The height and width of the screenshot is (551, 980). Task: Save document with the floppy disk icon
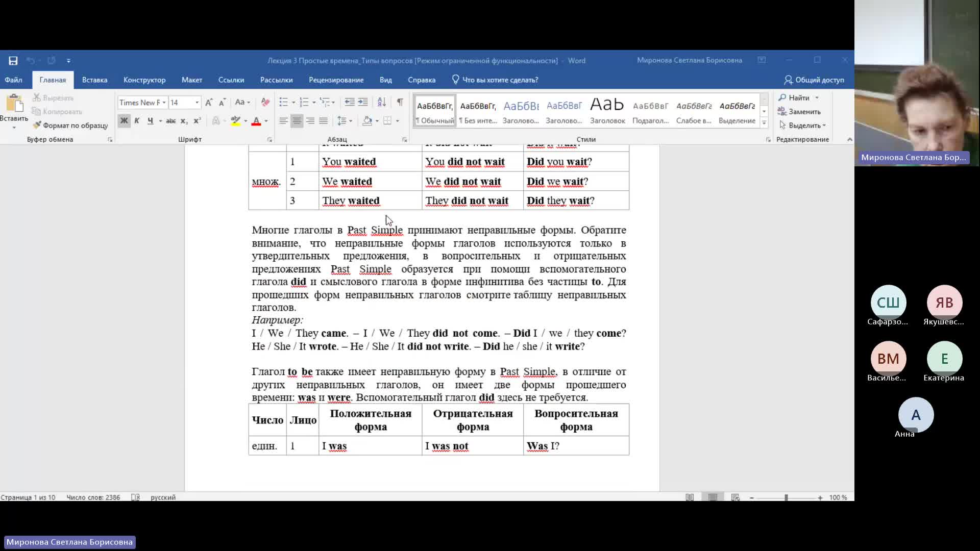13,61
